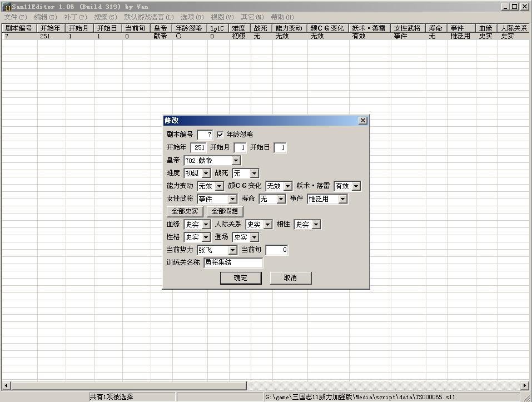Image resolution: width=532 pixels, height=402 pixels.
Task: Click the 全部史实 button
Action: [x=185, y=212]
